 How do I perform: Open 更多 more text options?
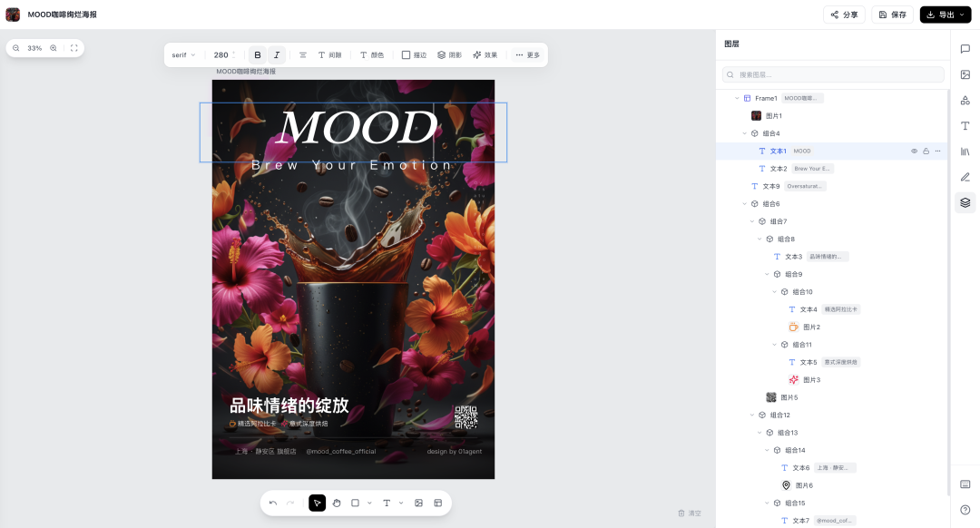pyautogui.click(x=527, y=55)
